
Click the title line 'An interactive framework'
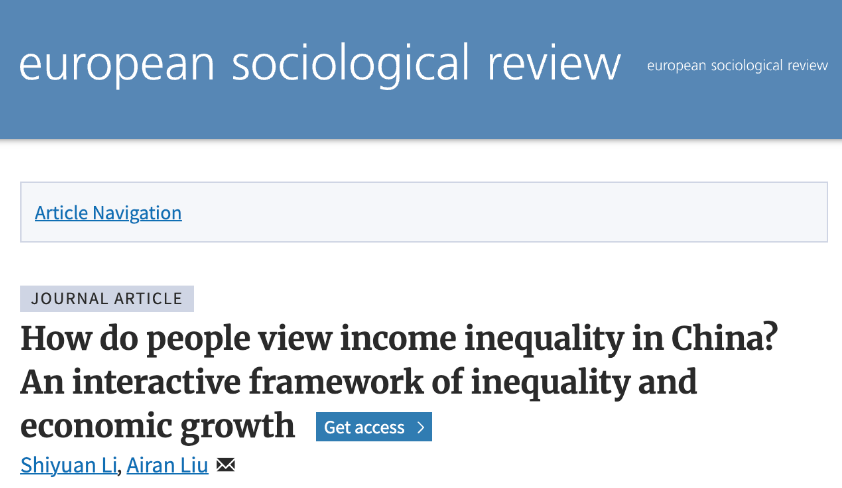coord(359,383)
